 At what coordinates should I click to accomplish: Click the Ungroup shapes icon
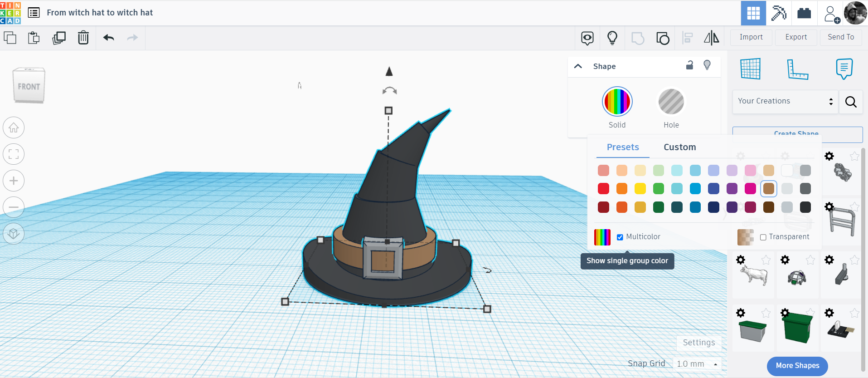tap(663, 38)
